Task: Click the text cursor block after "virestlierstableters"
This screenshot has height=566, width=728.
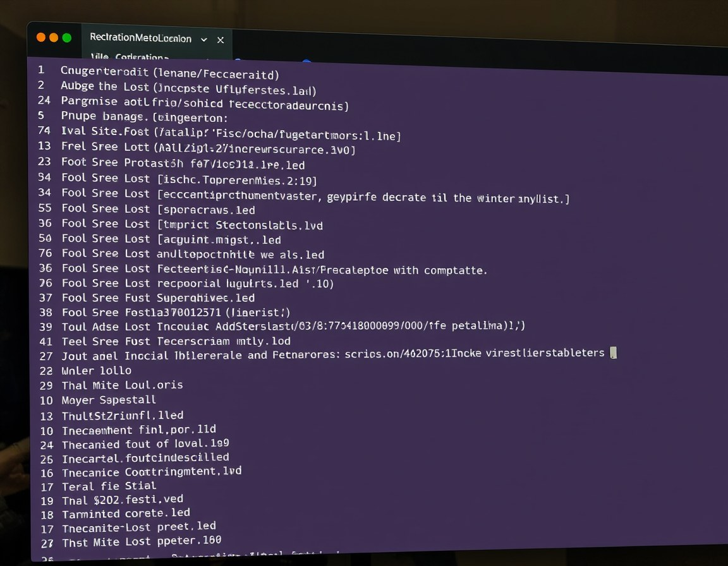Action: pos(614,352)
